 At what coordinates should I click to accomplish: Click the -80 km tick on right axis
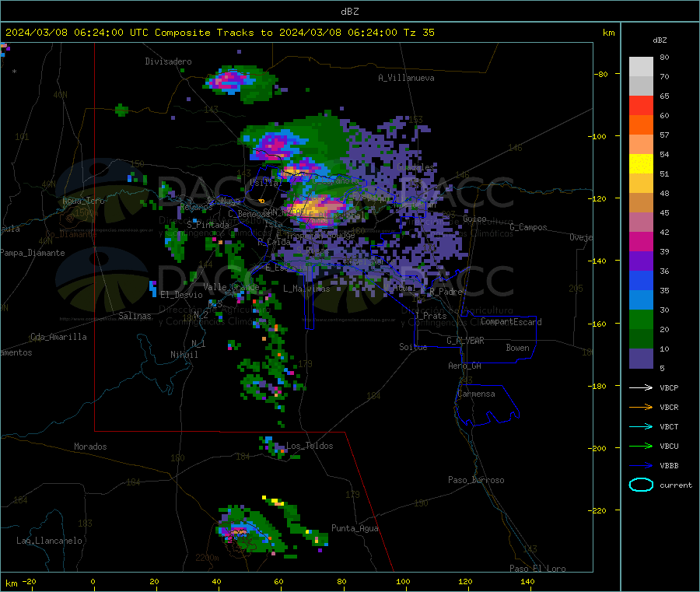coord(601,74)
